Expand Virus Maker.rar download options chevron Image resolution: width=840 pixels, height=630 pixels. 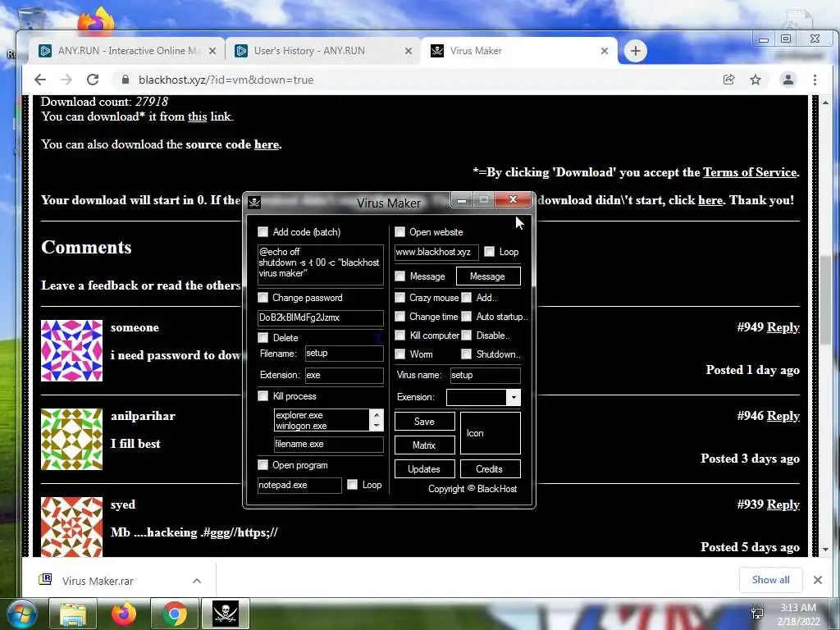pos(197,581)
